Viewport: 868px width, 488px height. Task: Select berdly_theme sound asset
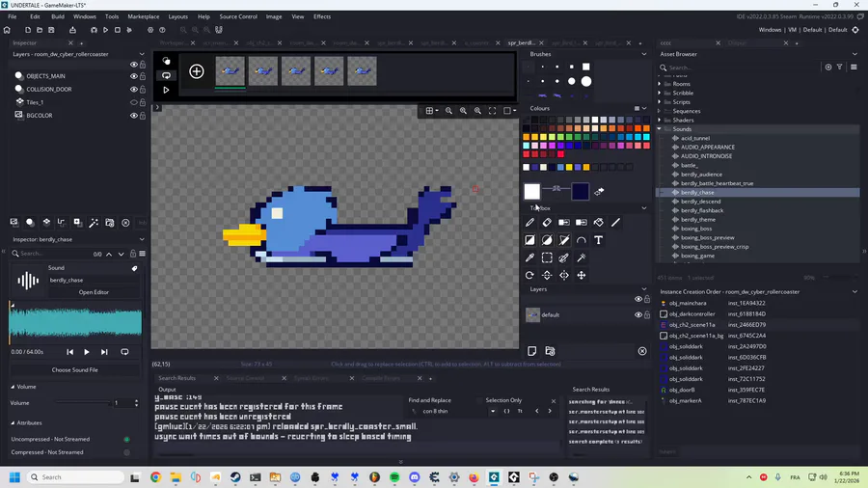698,220
